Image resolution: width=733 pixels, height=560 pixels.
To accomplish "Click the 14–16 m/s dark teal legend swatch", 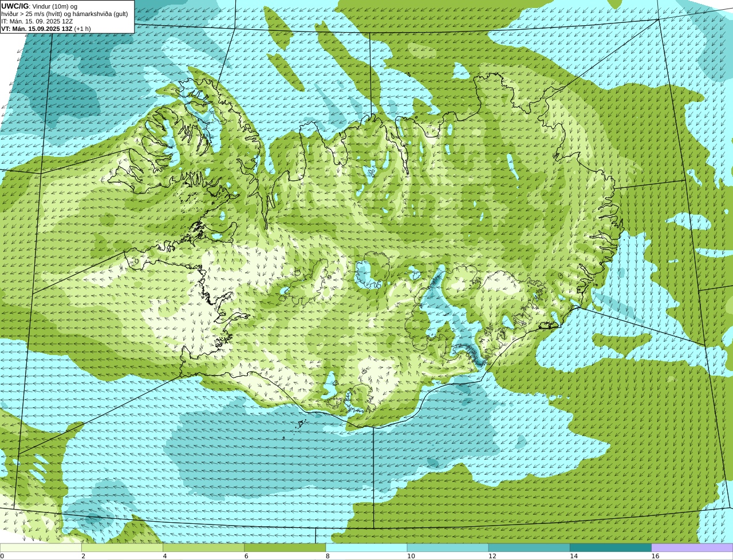I will tap(610, 547).
